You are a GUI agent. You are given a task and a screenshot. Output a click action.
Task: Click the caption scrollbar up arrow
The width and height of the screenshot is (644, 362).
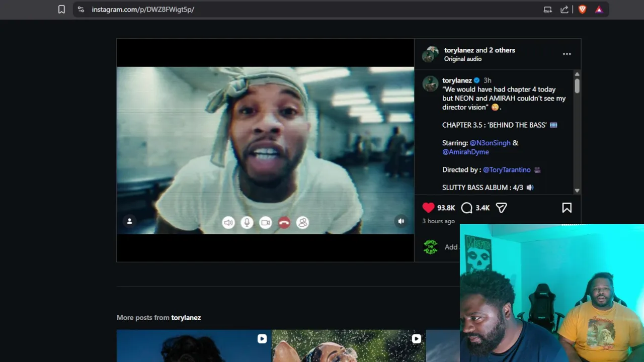[x=577, y=74]
